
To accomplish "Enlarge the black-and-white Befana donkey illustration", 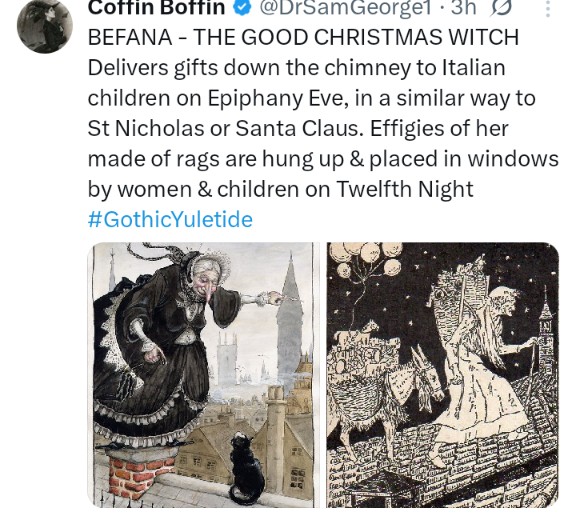I will [443, 375].
